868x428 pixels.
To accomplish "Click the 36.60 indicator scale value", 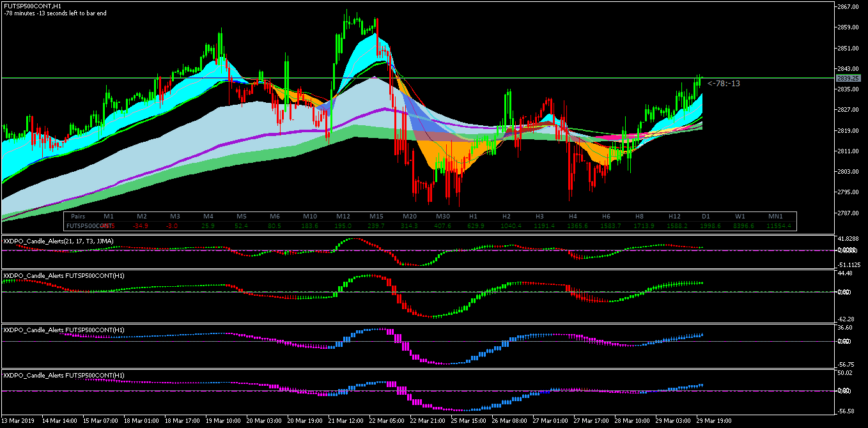I will pyautogui.click(x=846, y=328).
